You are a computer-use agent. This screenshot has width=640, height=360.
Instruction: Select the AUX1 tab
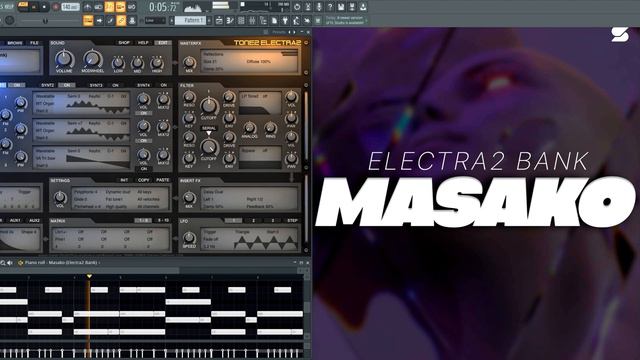(15, 220)
